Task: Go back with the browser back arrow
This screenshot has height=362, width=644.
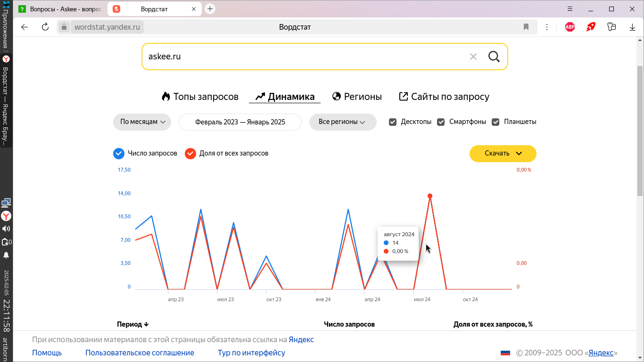Action: tap(25, 27)
